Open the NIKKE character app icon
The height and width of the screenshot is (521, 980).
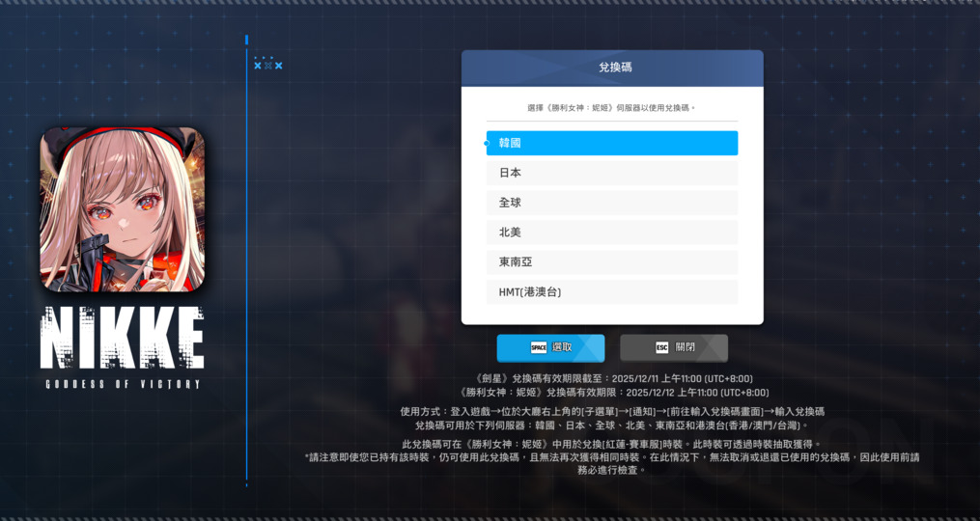pyautogui.click(x=123, y=209)
